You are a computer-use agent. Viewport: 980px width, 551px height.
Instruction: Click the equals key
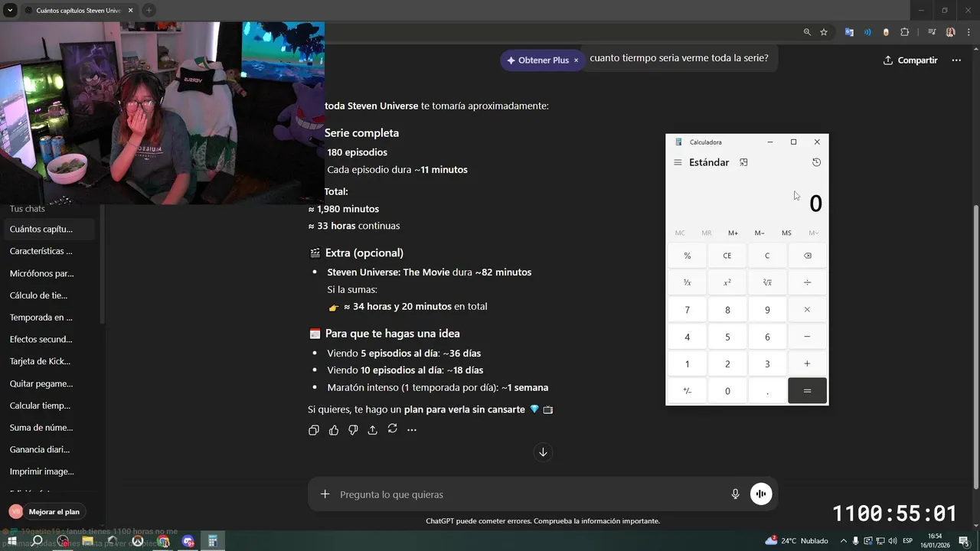click(807, 390)
